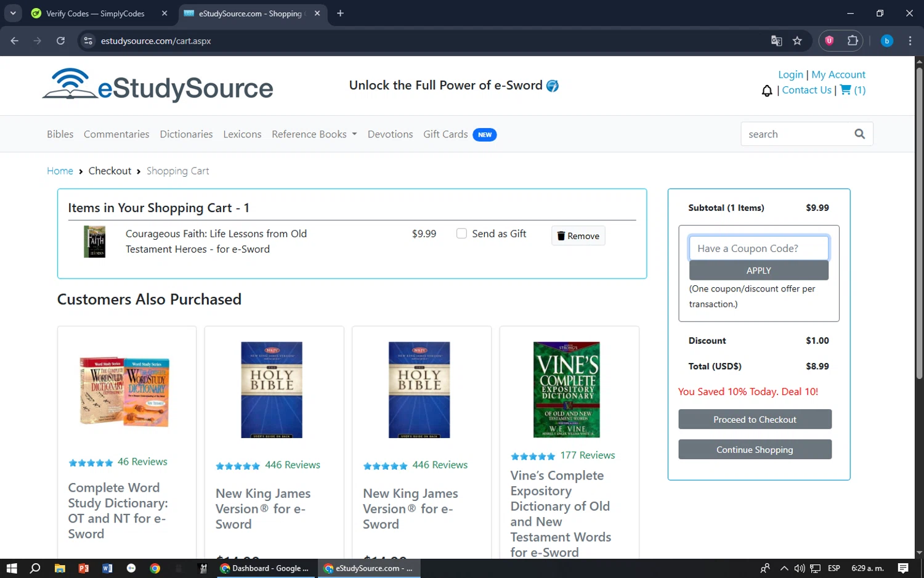Open Complete Word Study Dictionary title
Screen dimensions: 924x578
pyautogui.click(x=118, y=511)
